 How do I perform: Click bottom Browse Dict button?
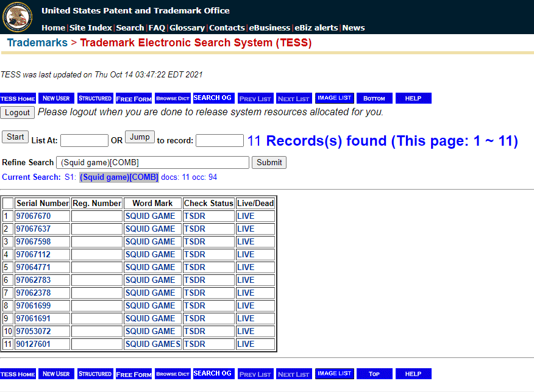pyautogui.click(x=173, y=374)
